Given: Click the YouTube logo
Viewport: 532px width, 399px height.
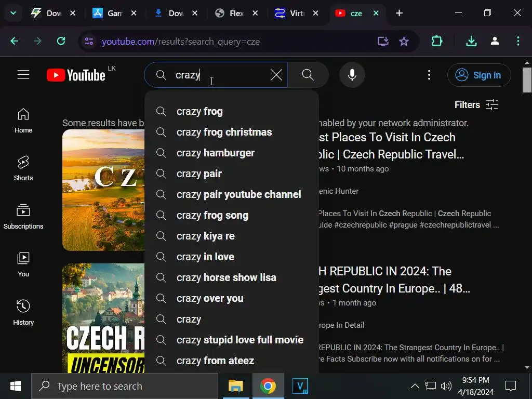Looking at the screenshot, I should 76,75.
